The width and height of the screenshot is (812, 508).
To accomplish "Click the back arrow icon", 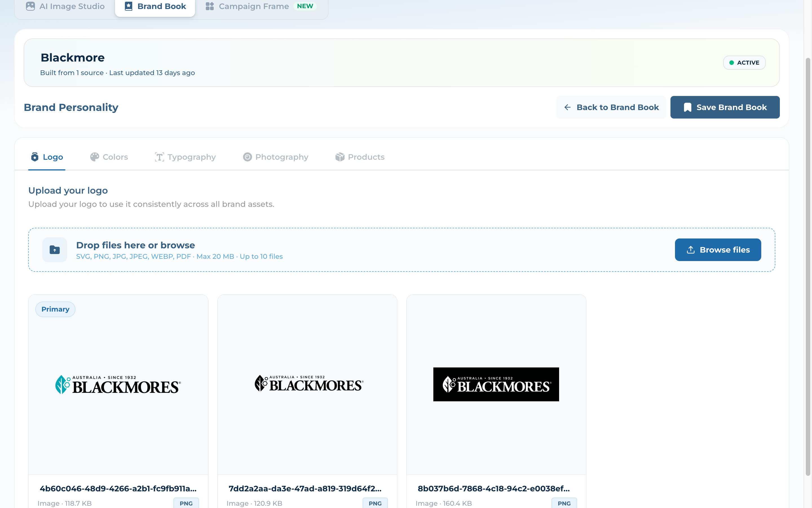I will (567, 107).
